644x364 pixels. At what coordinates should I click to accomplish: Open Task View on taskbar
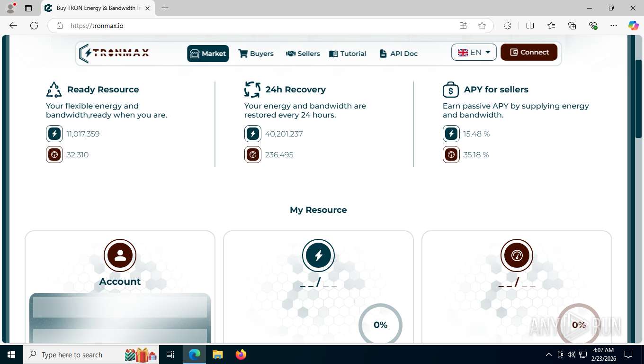170,355
